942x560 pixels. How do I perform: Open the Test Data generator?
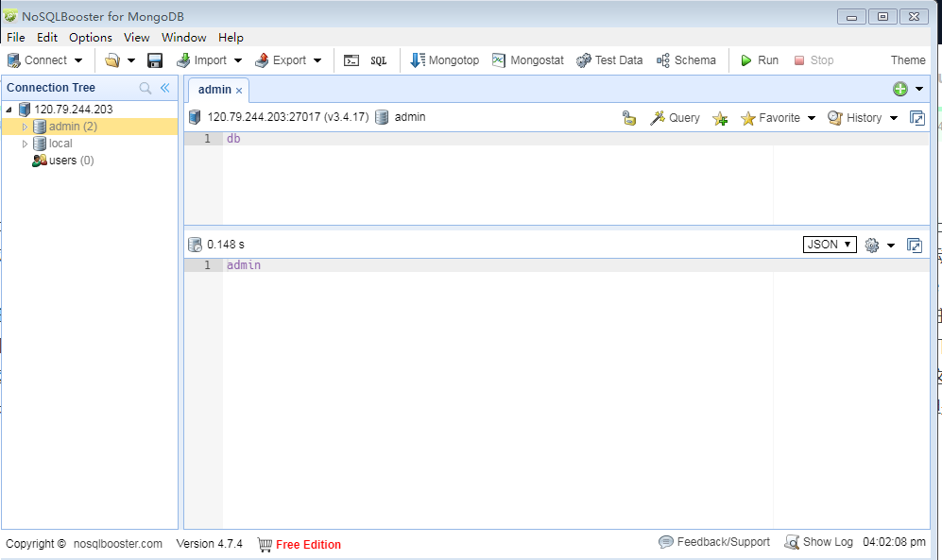pyautogui.click(x=609, y=60)
